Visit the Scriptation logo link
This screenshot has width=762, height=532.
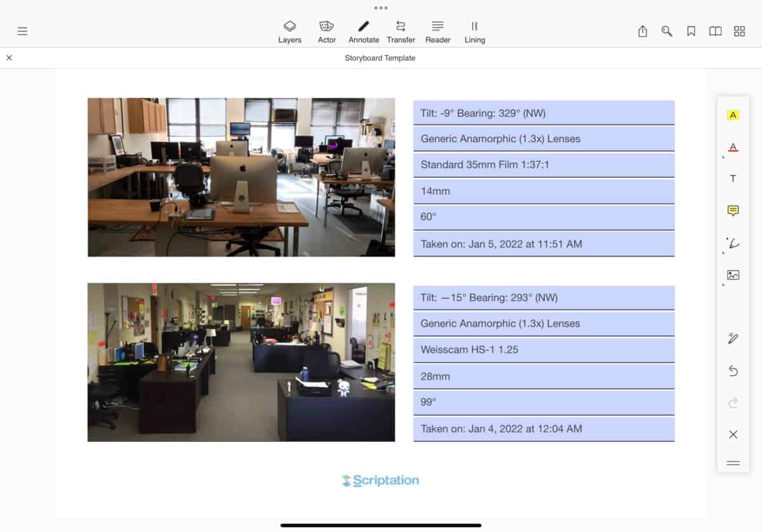pos(380,480)
